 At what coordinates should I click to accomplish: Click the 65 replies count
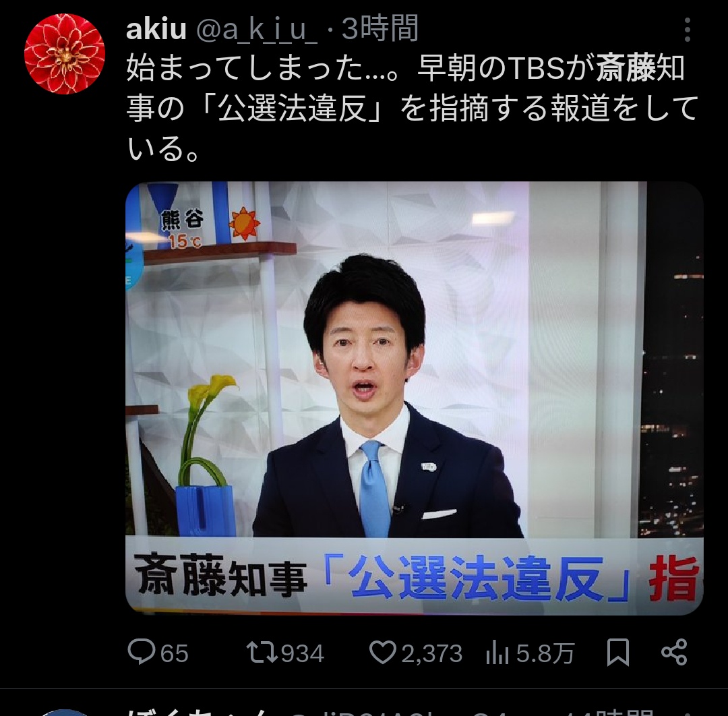(174, 653)
